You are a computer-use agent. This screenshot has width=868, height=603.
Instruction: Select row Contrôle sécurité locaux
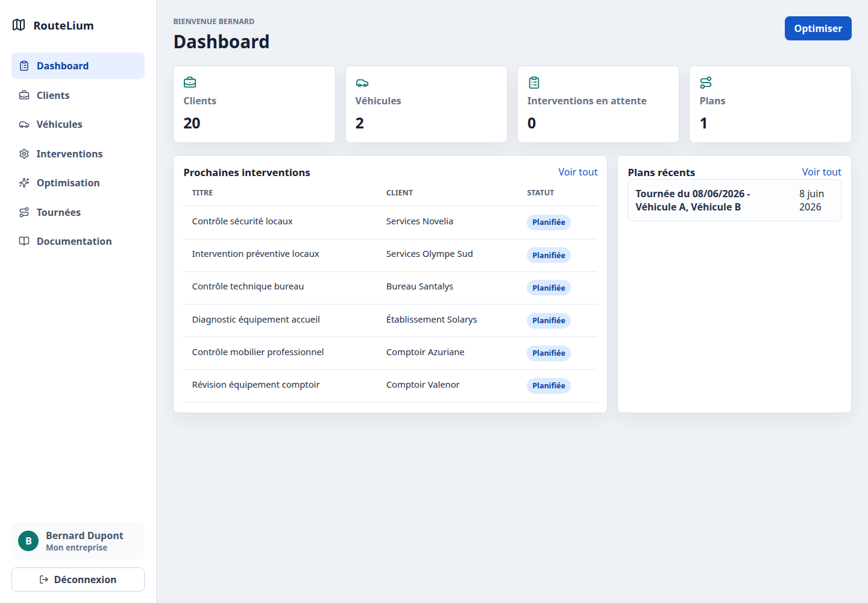(390, 223)
